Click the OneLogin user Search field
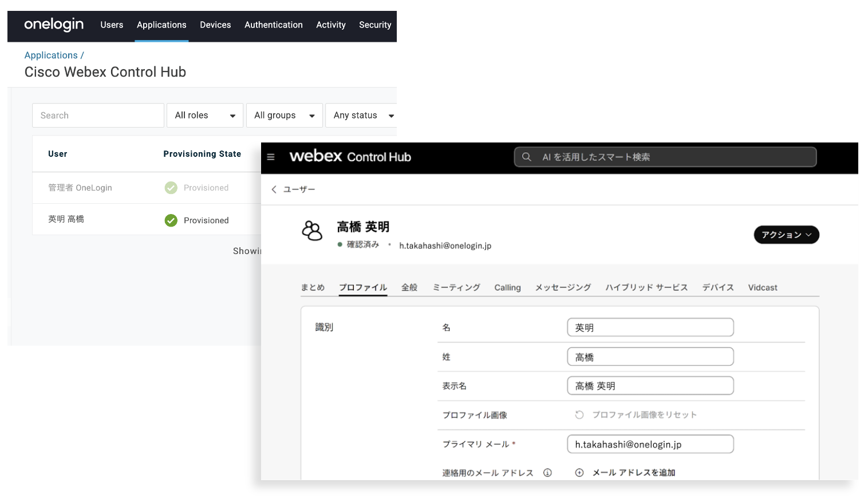This screenshot has height=499, width=868. [x=98, y=115]
